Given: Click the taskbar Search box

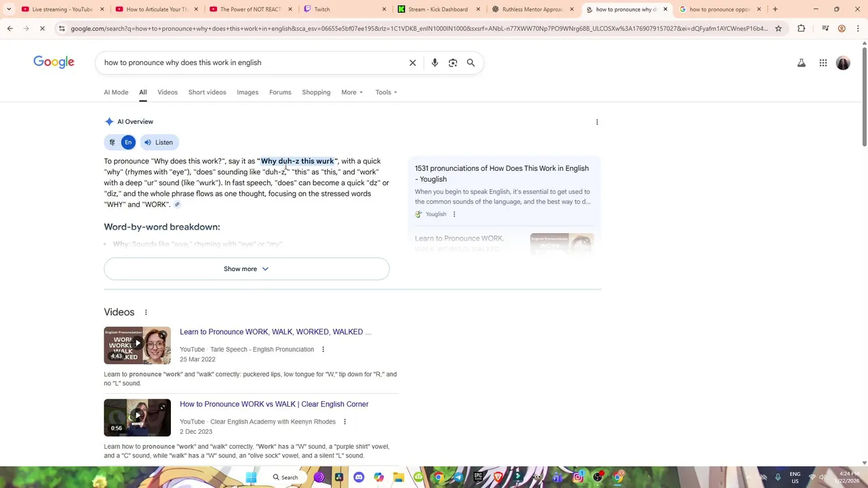Looking at the screenshot, I should coord(285,477).
